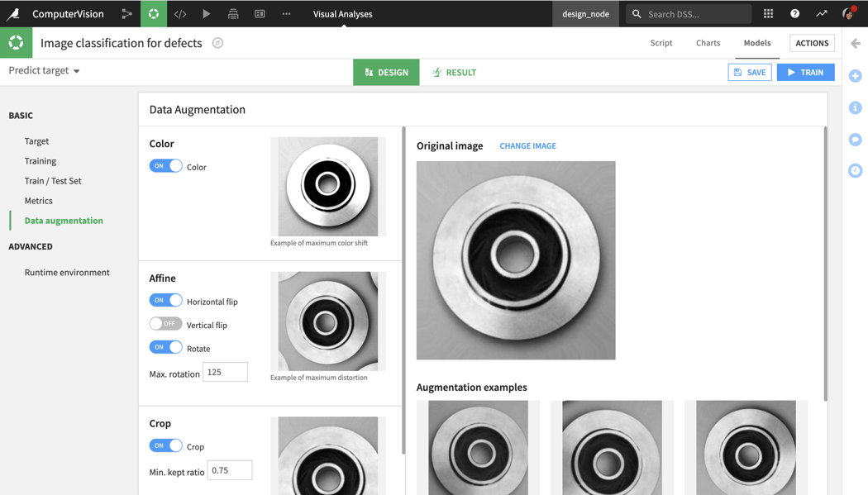Open the help question mark icon
Viewport: 868px width, 495px height.
tap(795, 14)
